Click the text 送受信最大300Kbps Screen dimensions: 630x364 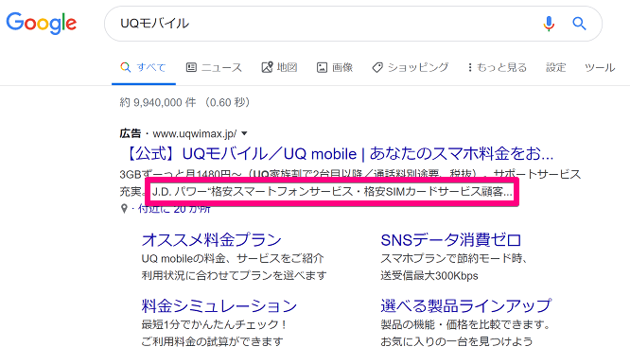(429, 276)
